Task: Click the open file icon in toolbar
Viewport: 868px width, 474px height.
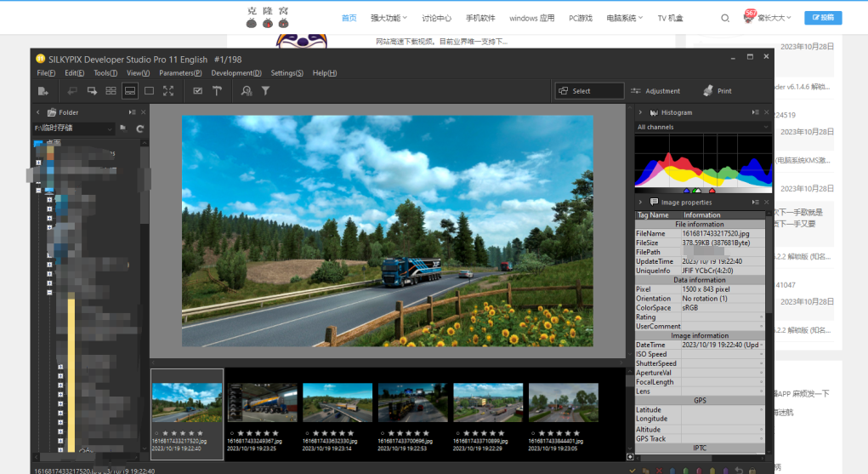Action: point(43,91)
